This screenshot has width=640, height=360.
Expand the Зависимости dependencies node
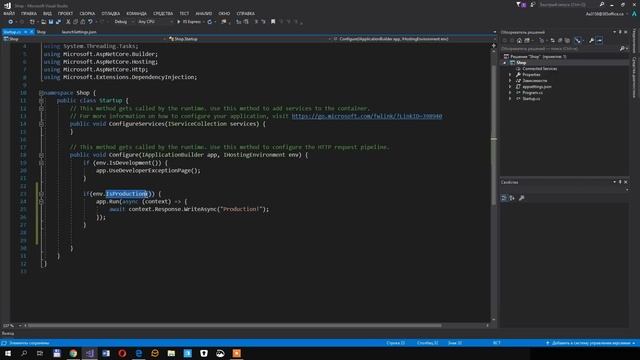(x=510, y=81)
